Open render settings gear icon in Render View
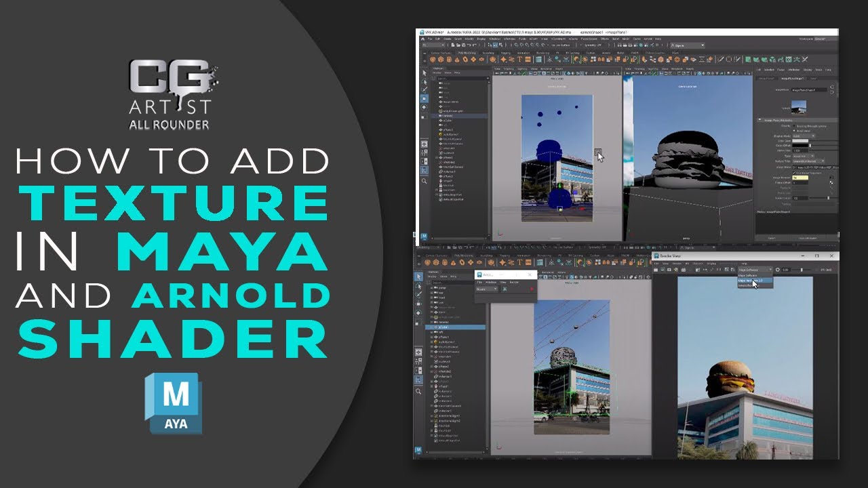Viewport: 868px width, 488px height. [778, 270]
